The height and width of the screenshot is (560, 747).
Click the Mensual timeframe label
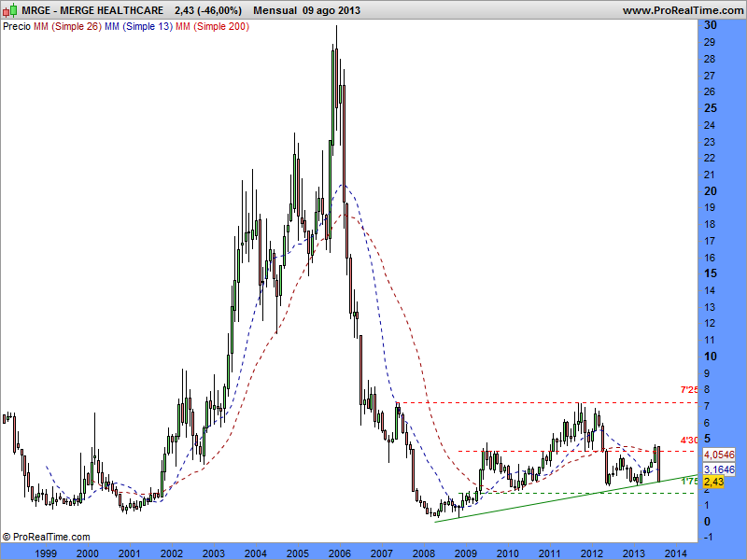[x=275, y=10]
